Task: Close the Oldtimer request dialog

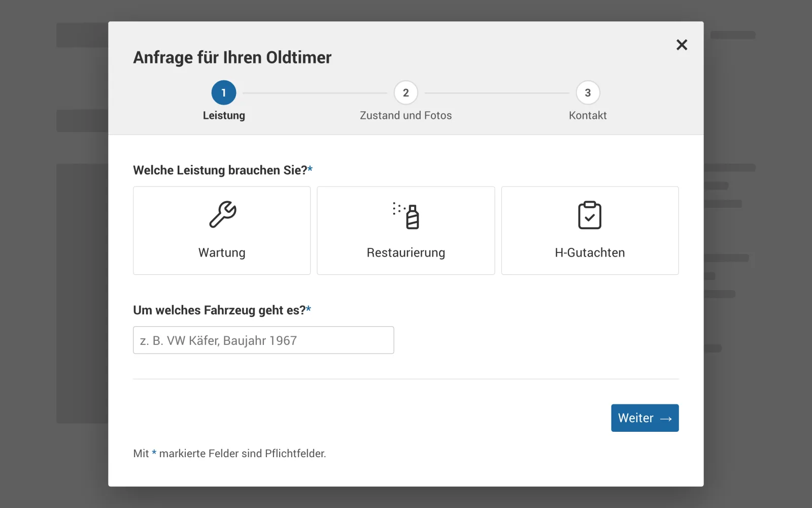Action: pyautogui.click(x=682, y=45)
